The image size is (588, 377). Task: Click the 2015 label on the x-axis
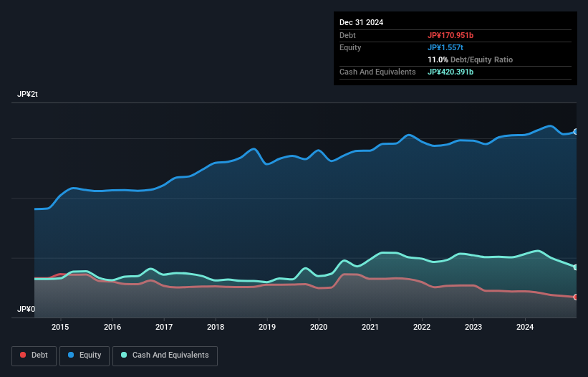[x=61, y=328]
